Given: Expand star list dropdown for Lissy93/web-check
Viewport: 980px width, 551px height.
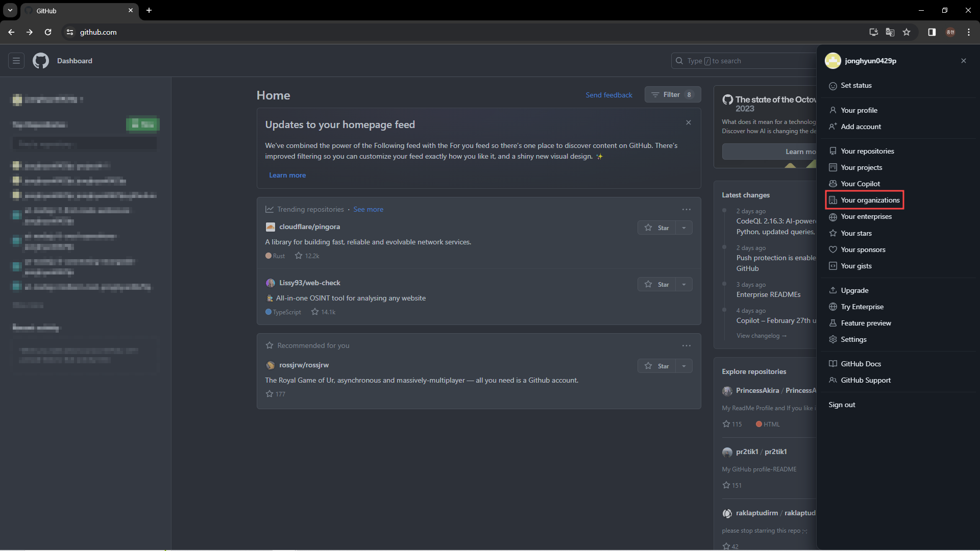Looking at the screenshot, I should (x=684, y=285).
